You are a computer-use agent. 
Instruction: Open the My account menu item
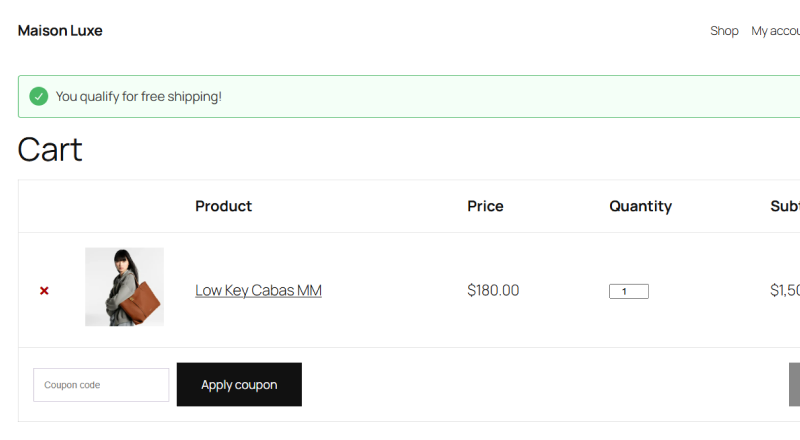pos(776,31)
